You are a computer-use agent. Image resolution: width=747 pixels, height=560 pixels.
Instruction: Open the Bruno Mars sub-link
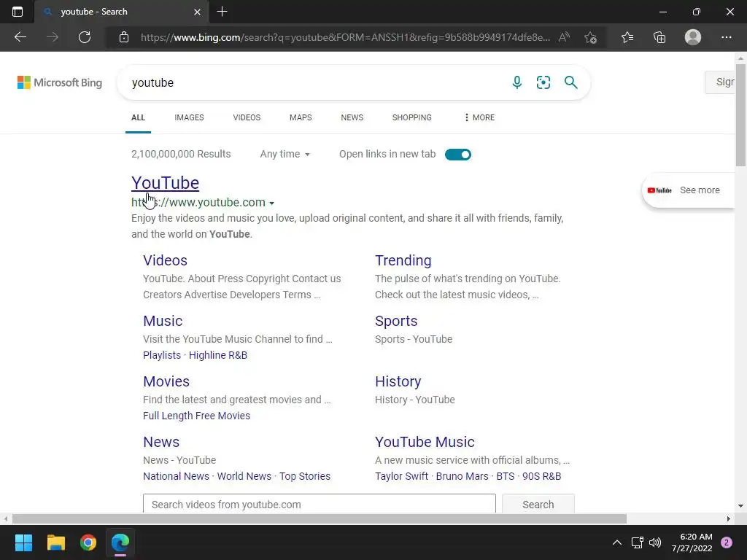pos(462,476)
